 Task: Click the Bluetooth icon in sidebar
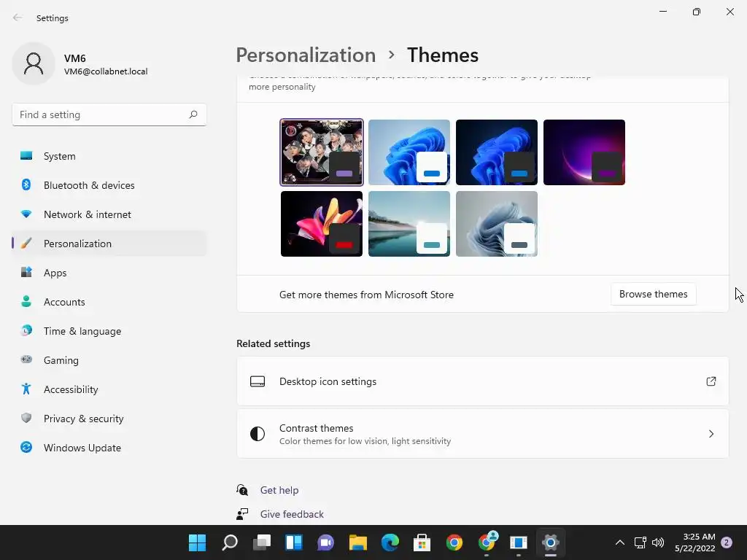pos(26,184)
